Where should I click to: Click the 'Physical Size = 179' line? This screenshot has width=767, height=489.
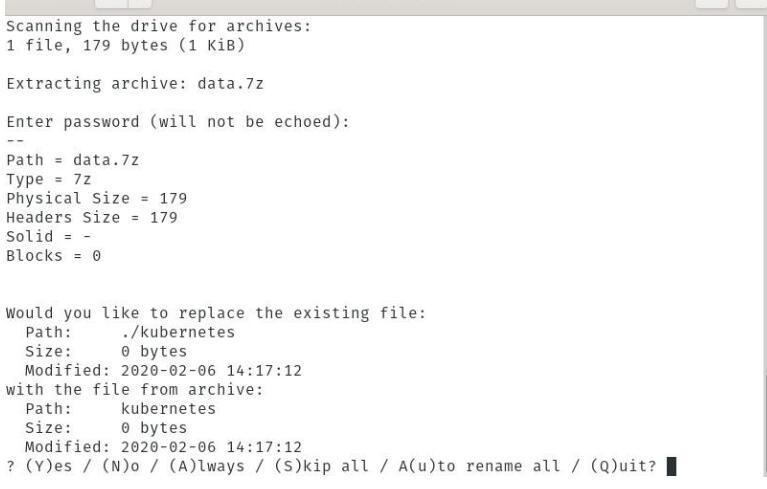[x=96, y=198]
